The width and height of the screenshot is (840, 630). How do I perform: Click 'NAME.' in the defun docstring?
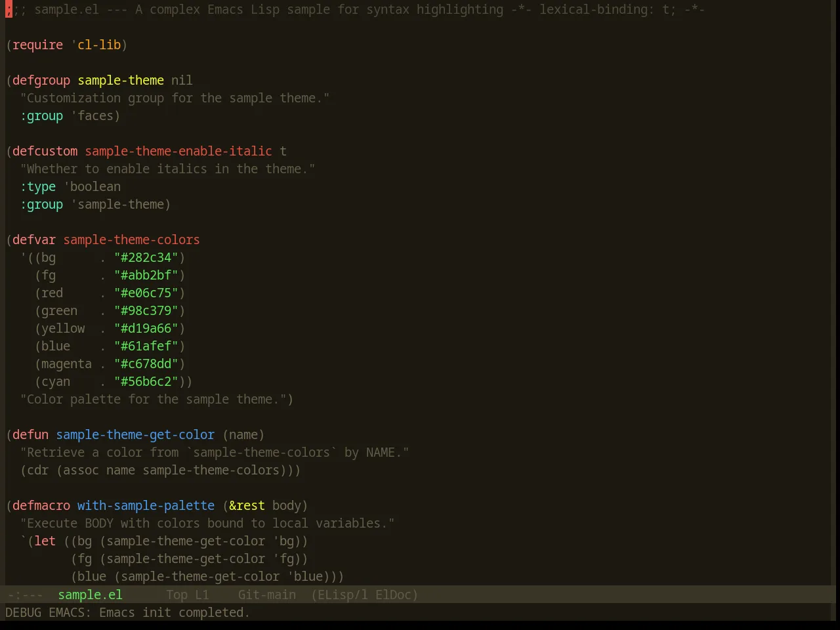(384, 452)
